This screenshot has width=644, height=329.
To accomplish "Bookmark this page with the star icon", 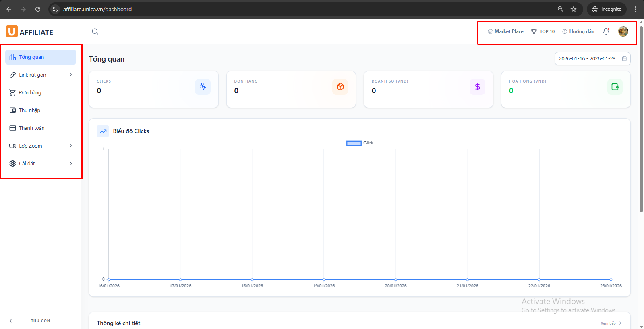I will (x=574, y=9).
